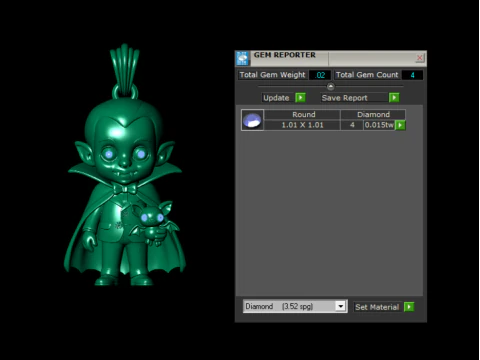Click the Diamond (3.52 spg) combo box

point(295,306)
